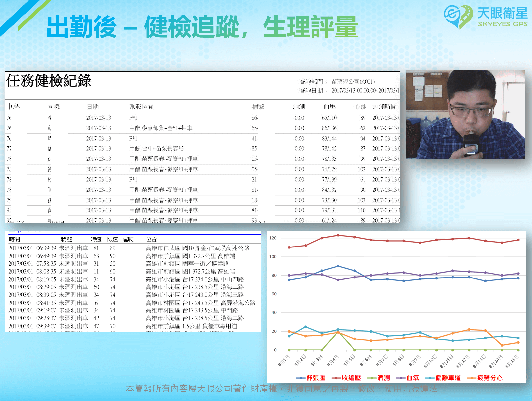Click the breathalyzer test photo
The width and height of the screenshot is (532, 401).
tap(465, 115)
